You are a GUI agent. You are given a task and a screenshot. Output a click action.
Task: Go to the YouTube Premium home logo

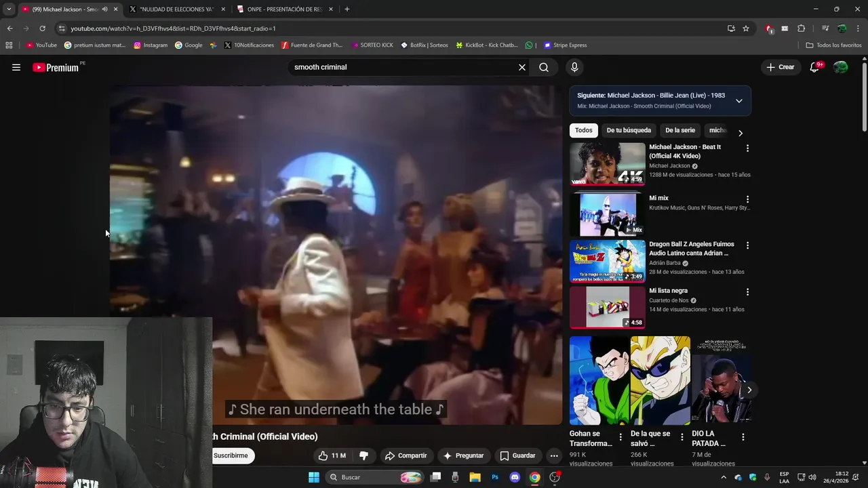56,67
